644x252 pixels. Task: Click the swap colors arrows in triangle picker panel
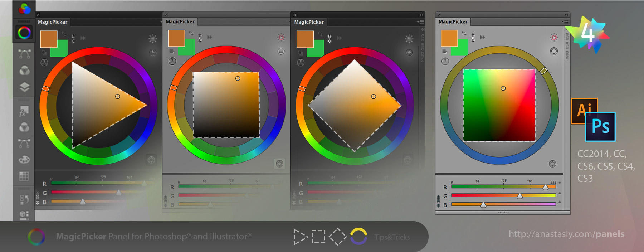[64, 34]
